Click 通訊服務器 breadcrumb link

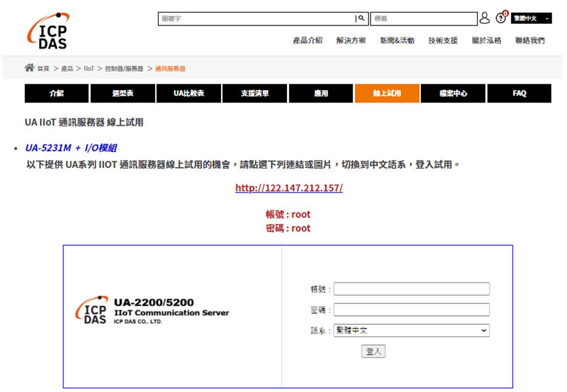coord(170,69)
